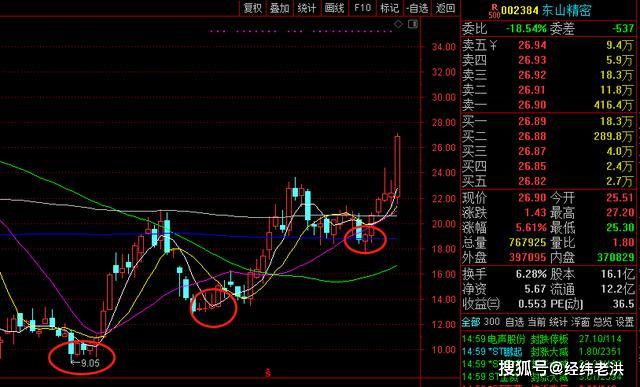
Task: Click the 今开 25.51 value
Action: pos(620,198)
